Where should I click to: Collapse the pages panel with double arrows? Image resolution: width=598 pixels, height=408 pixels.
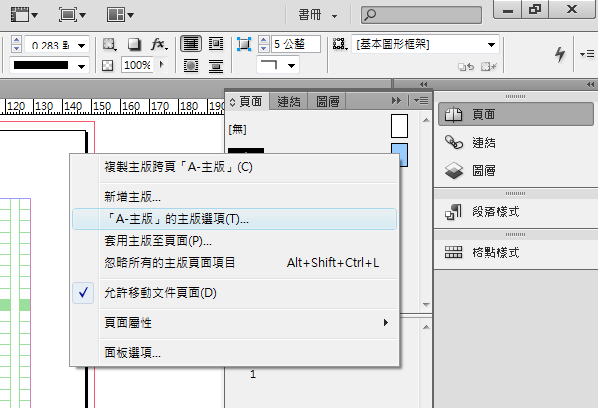(x=396, y=101)
